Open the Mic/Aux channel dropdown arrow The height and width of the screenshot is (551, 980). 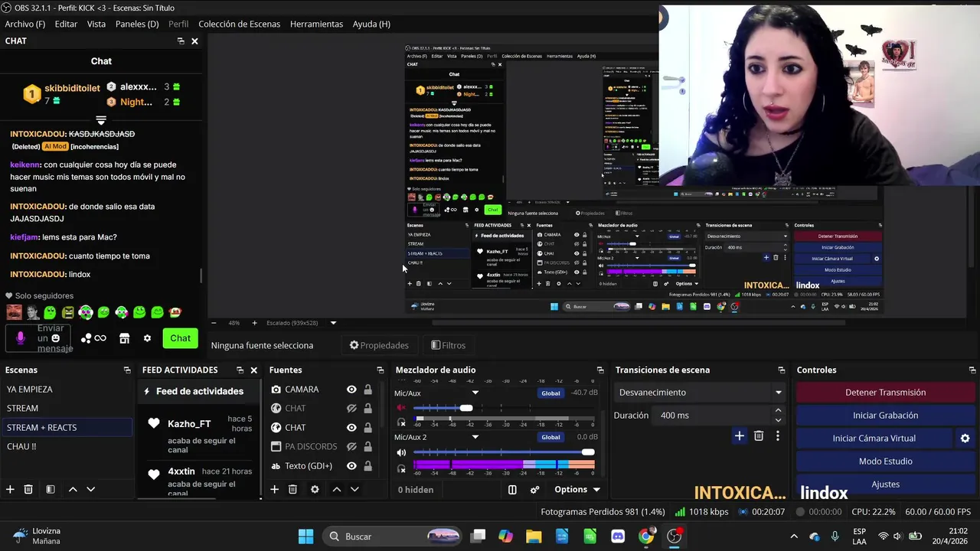pos(475,393)
